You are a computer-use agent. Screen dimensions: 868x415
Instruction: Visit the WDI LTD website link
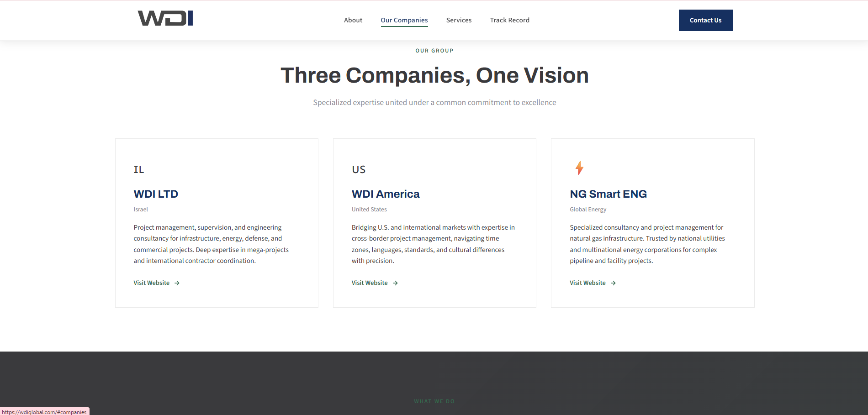[x=151, y=283]
